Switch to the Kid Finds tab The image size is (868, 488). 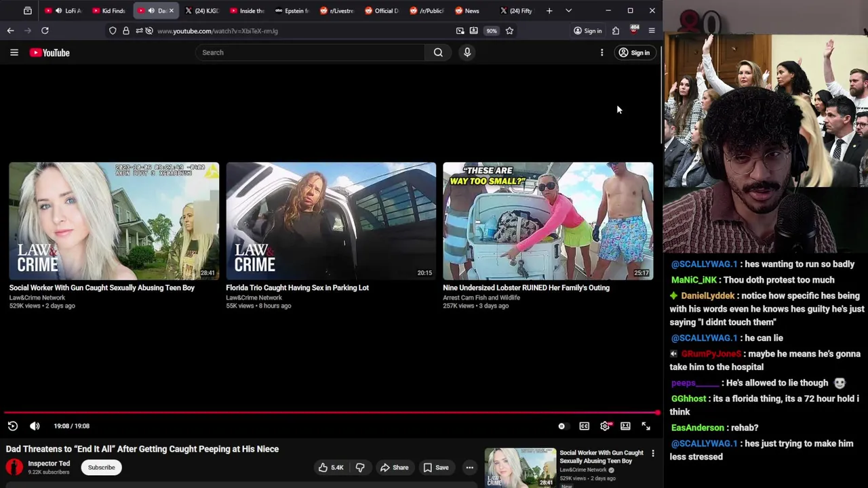tap(109, 11)
